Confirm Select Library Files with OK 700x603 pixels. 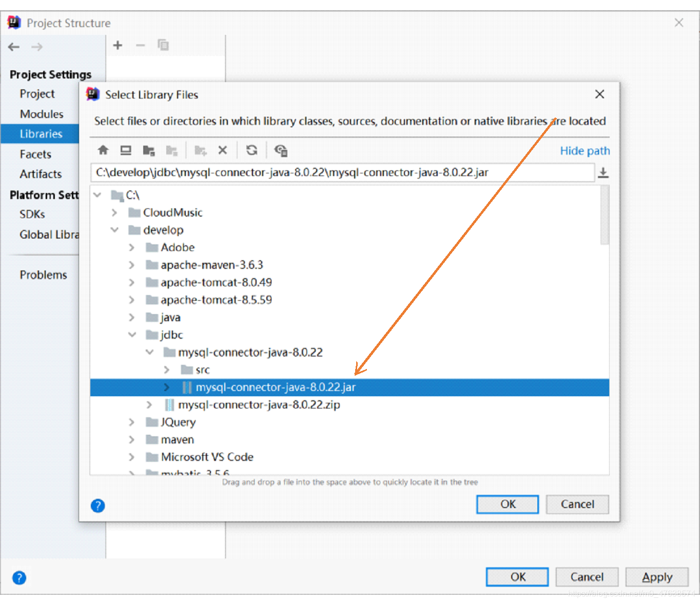[508, 504]
